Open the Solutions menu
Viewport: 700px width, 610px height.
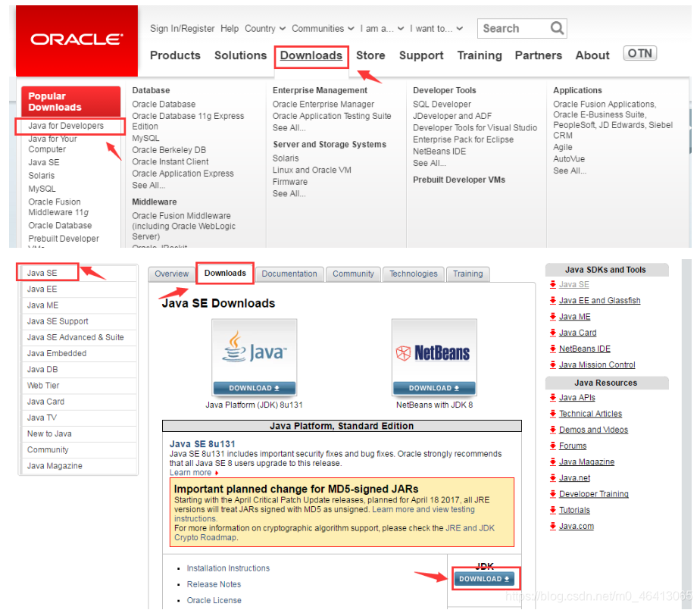pos(240,55)
